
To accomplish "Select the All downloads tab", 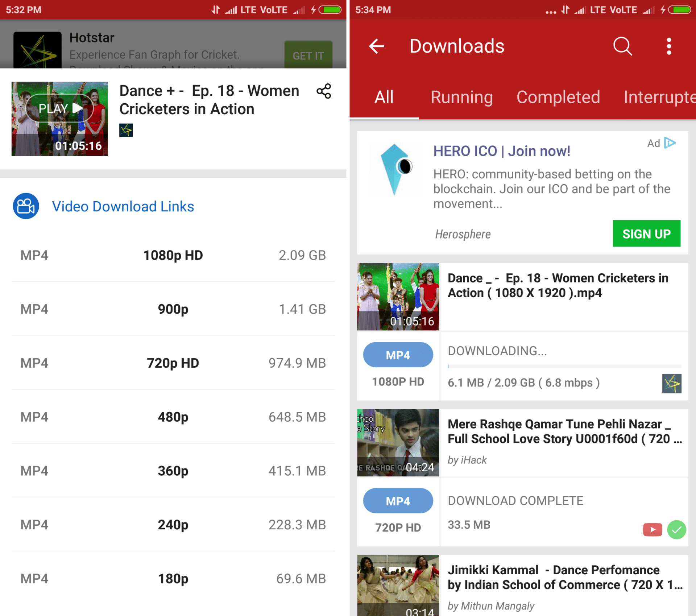I will (384, 97).
